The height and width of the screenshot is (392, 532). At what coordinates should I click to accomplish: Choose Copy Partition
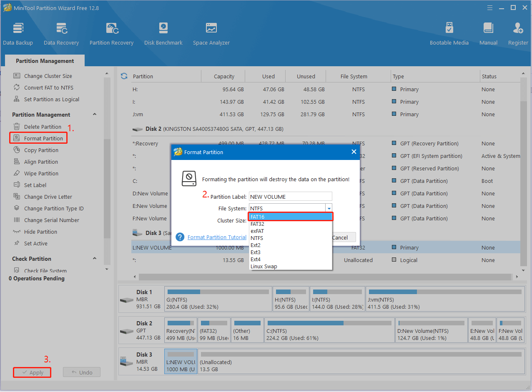point(41,150)
